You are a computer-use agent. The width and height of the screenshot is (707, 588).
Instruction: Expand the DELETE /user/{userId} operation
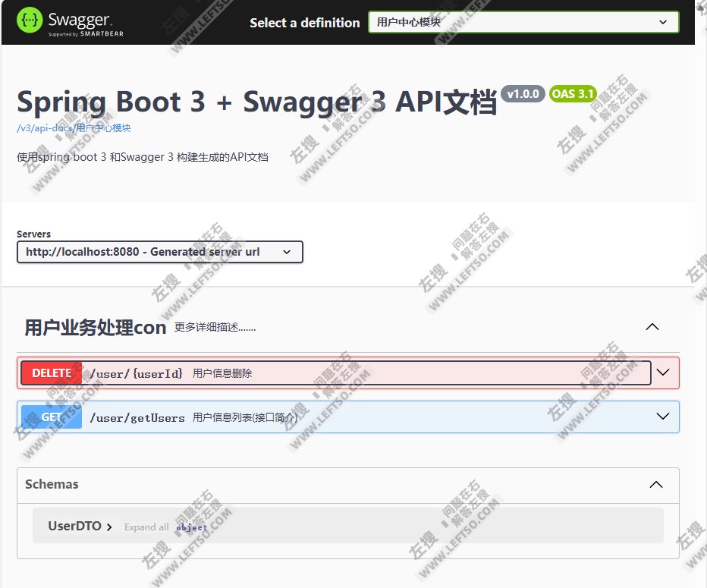(663, 373)
